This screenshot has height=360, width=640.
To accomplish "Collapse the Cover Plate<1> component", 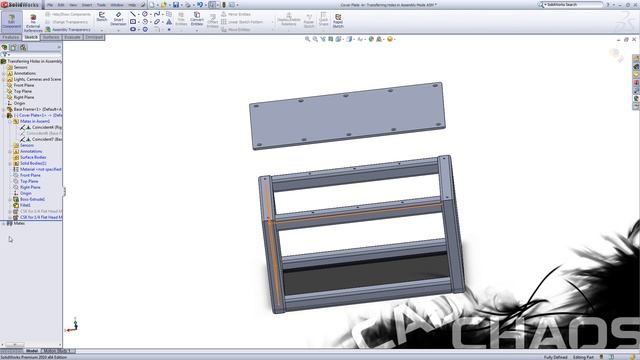I will (4, 116).
